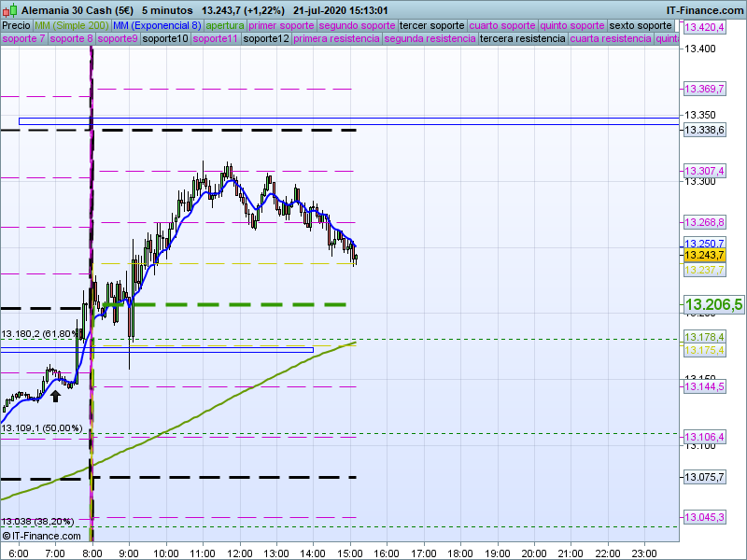
Task: Click the 15:00 time axis label
Action: tap(350, 553)
